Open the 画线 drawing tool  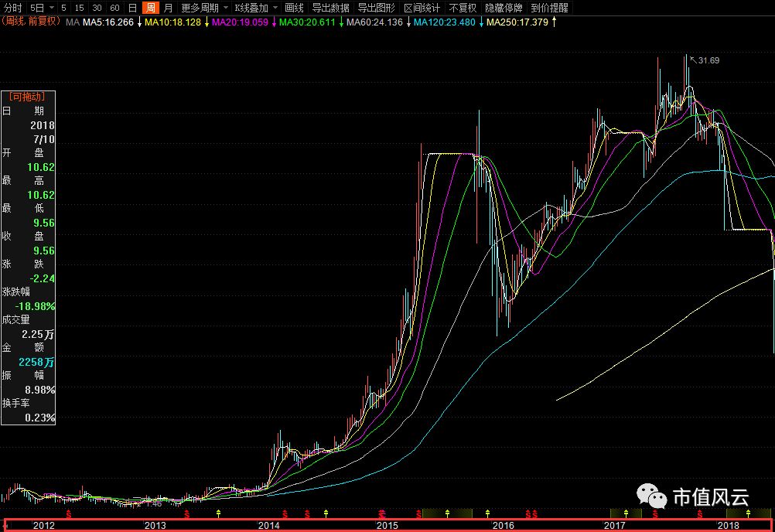tap(294, 8)
